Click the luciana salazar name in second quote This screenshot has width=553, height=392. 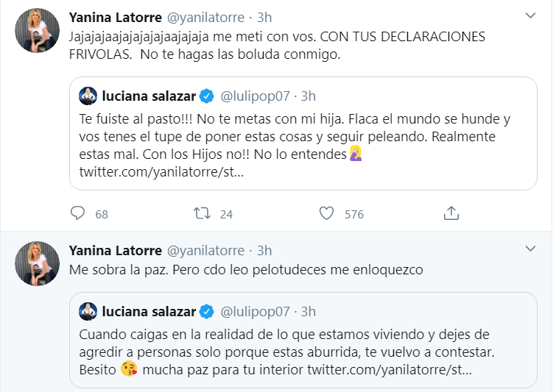[149, 310]
